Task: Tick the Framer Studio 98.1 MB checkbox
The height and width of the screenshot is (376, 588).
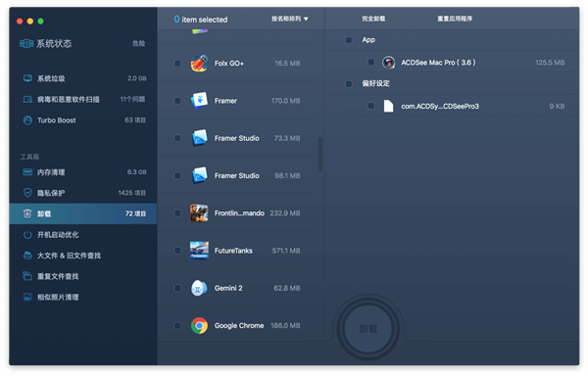Action: pyautogui.click(x=177, y=175)
